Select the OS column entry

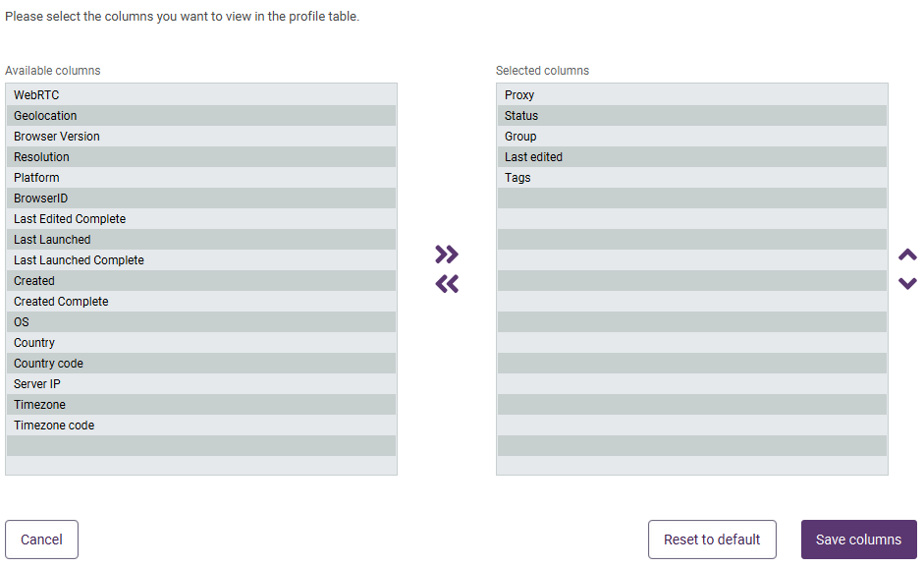201,322
